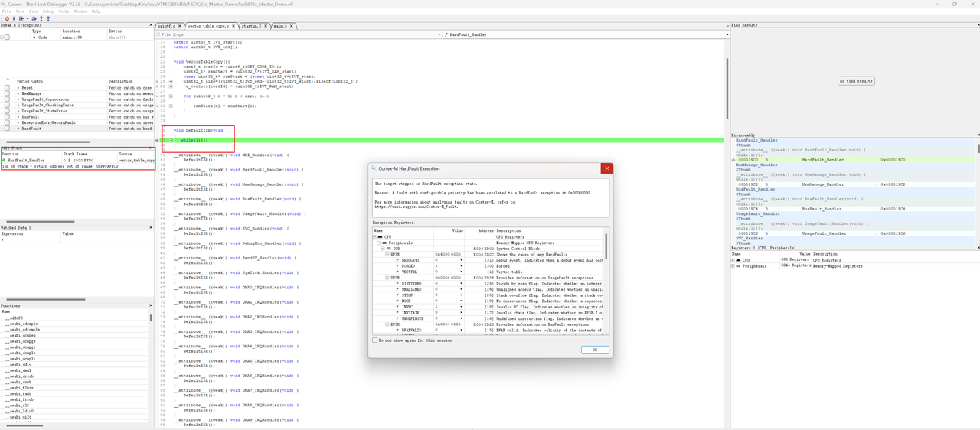Close the main.c tab with its X
The width and height of the screenshot is (980, 430).
point(292,26)
